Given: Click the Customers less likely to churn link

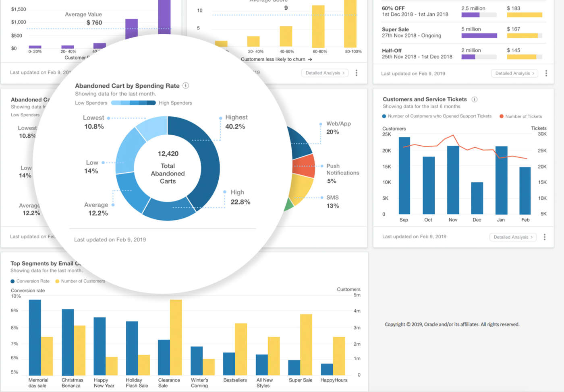Looking at the screenshot, I should point(273,59).
